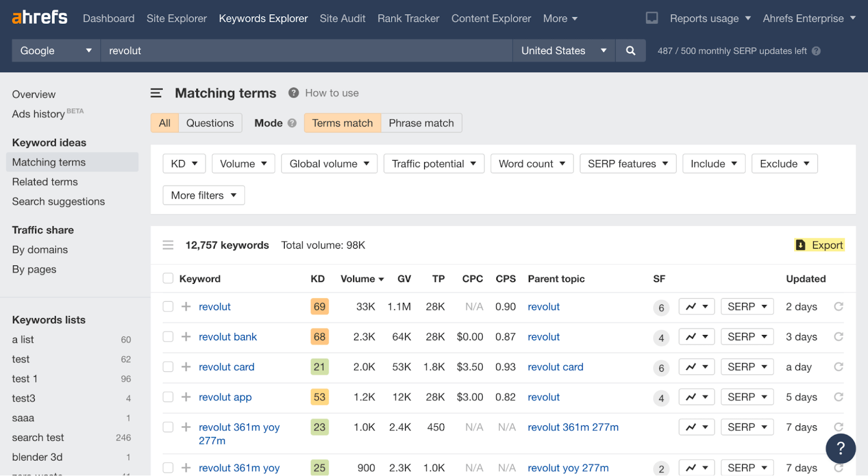Click the help icon beside SERP updates left
The height and width of the screenshot is (476, 868).
tap(816, 51)
